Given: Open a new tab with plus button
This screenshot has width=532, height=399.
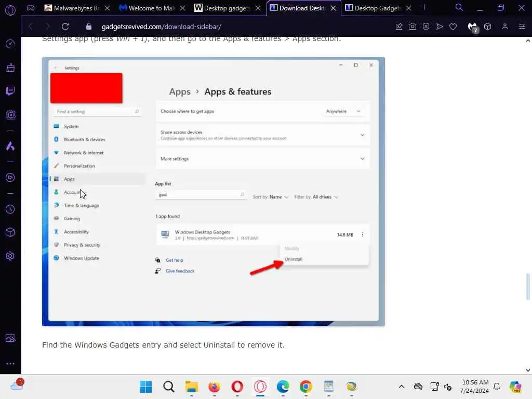Looking at the screenshot, I should tap(424, 7).
